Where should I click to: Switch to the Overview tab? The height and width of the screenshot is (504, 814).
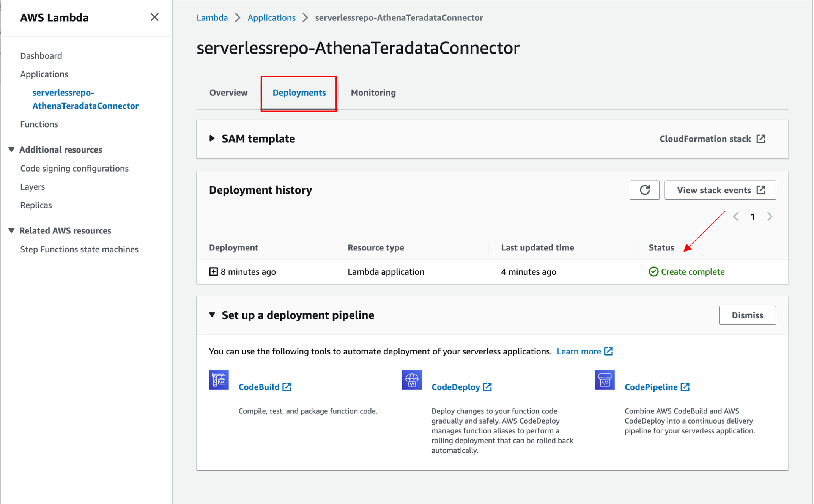228,93
